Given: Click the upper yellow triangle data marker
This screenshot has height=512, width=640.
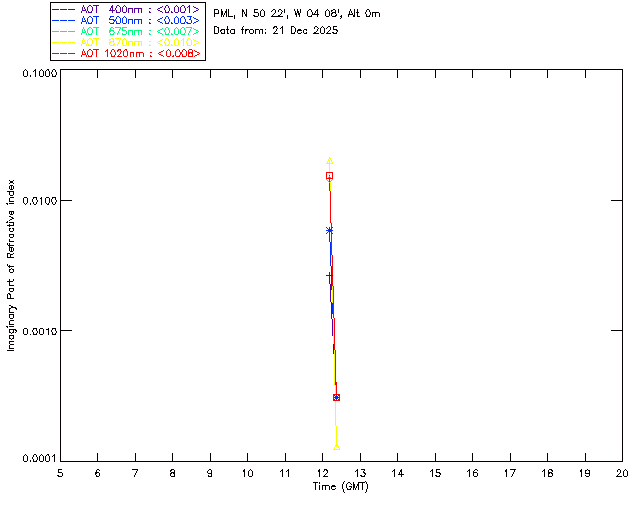Looking at the screenshot, I should click(329, 161).
